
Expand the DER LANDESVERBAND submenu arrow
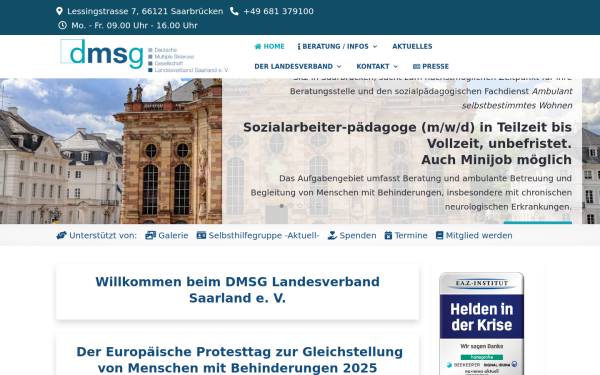339,66
